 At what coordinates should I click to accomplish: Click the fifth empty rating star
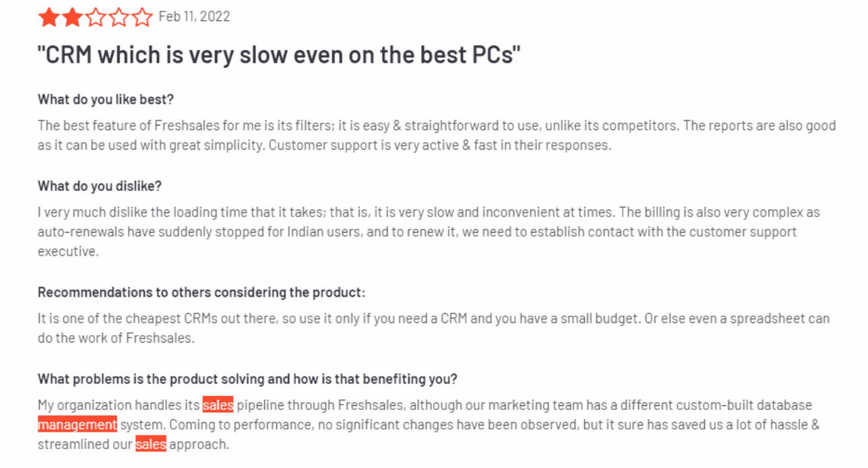[x=142, y=17]
